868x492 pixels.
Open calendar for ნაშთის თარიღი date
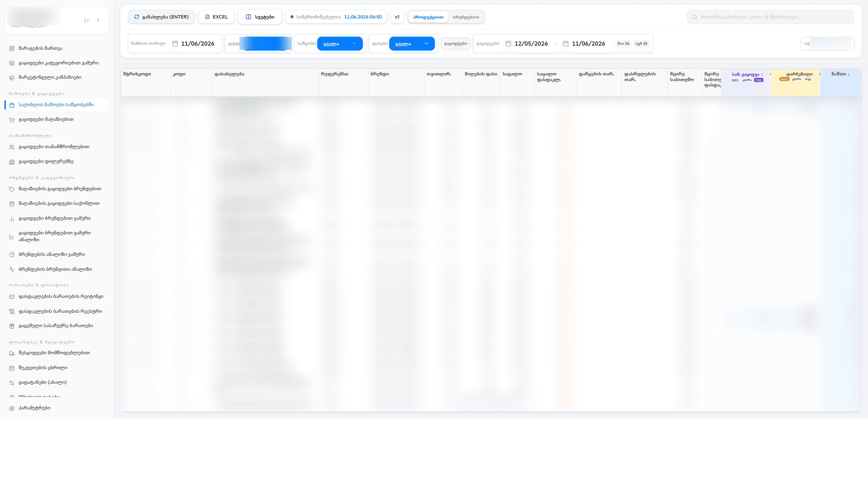175,44
